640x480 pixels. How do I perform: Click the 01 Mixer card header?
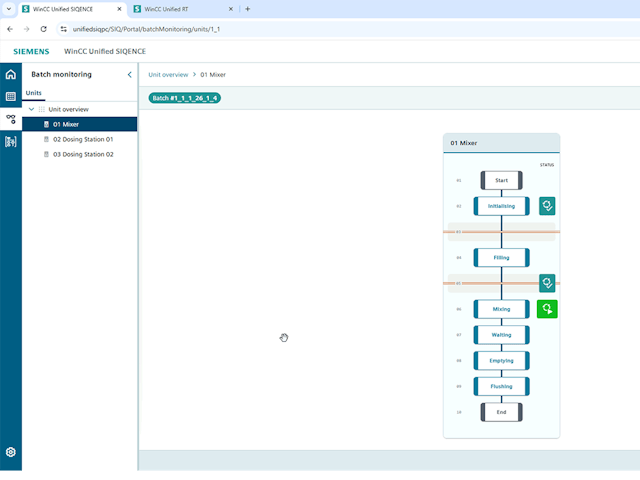pos(501,143)
